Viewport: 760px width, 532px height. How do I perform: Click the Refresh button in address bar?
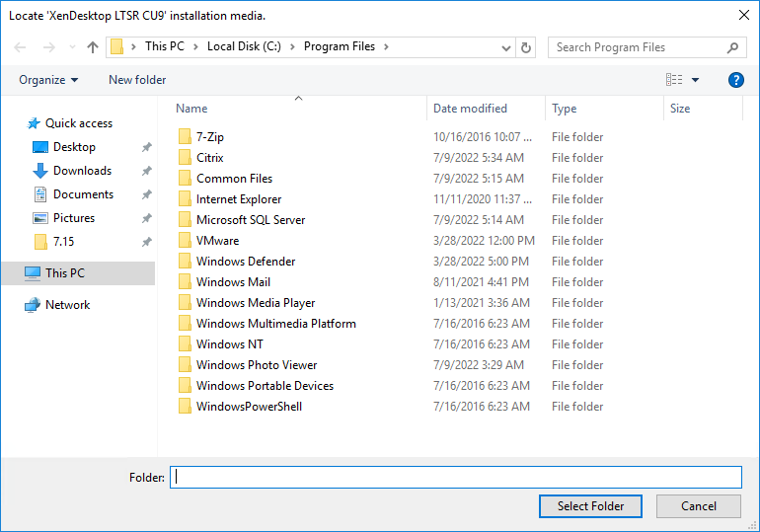click(x=525, y=47)
